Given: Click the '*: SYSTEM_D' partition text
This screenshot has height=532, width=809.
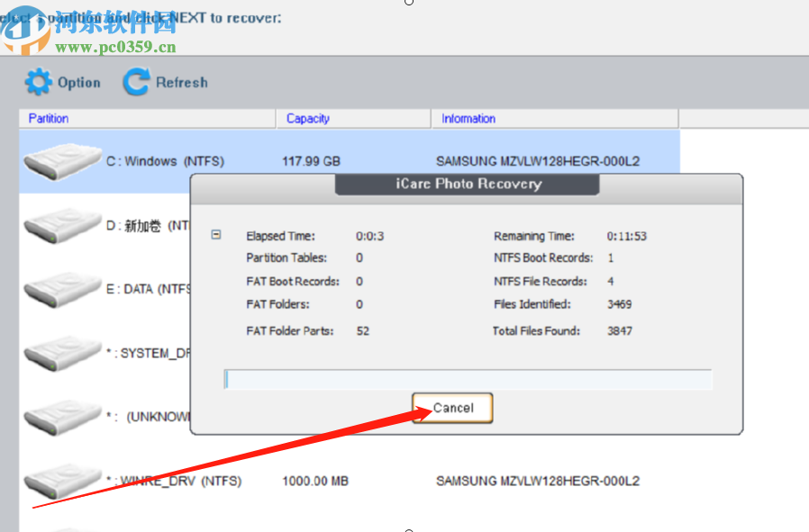Looking at the screenshot, I should coord(148,353).
